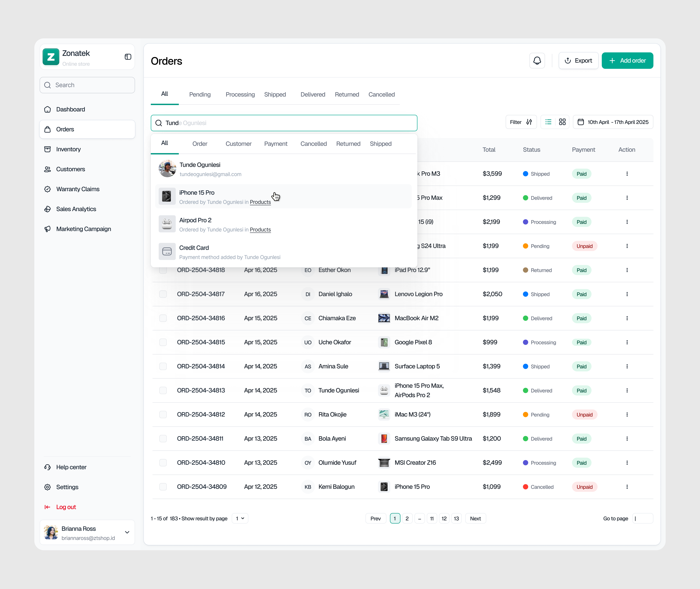Open the 10th April - 17th April date picker

613,122
